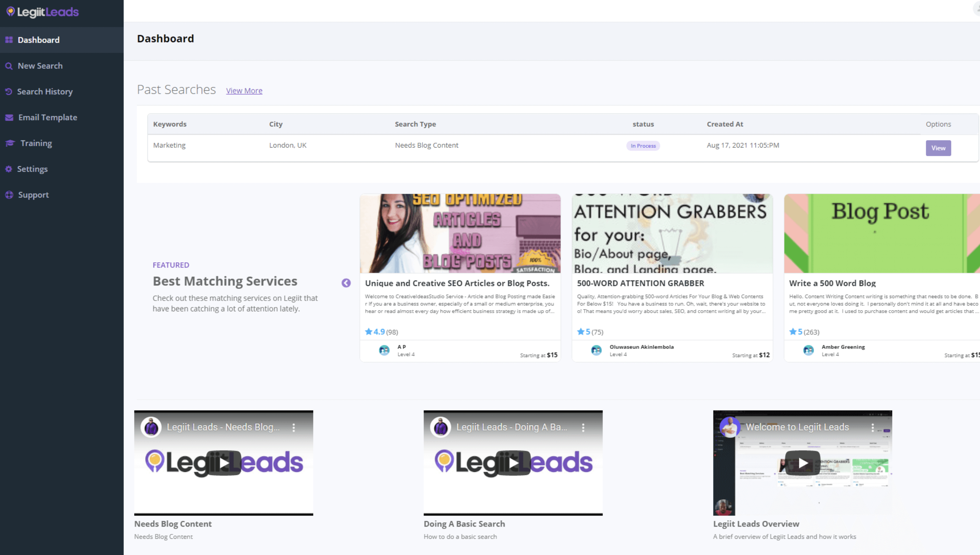
Task: Click seller name Amber Greening
Action: (843, 347)
